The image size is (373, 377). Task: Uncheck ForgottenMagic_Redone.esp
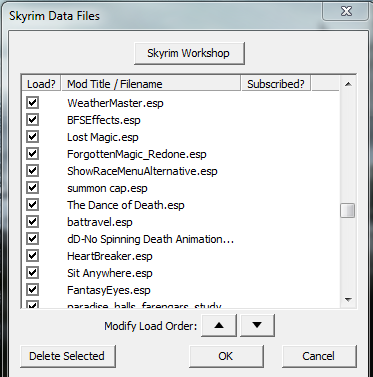pyautogui.click(x=33, y=154)
